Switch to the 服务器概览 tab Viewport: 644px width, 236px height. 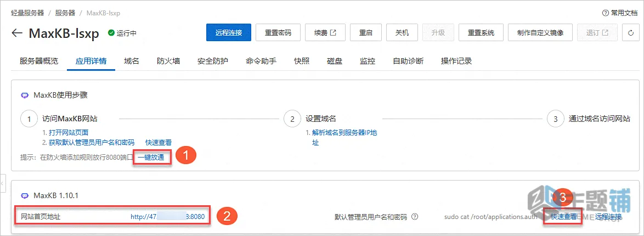[x=39, y=61]
